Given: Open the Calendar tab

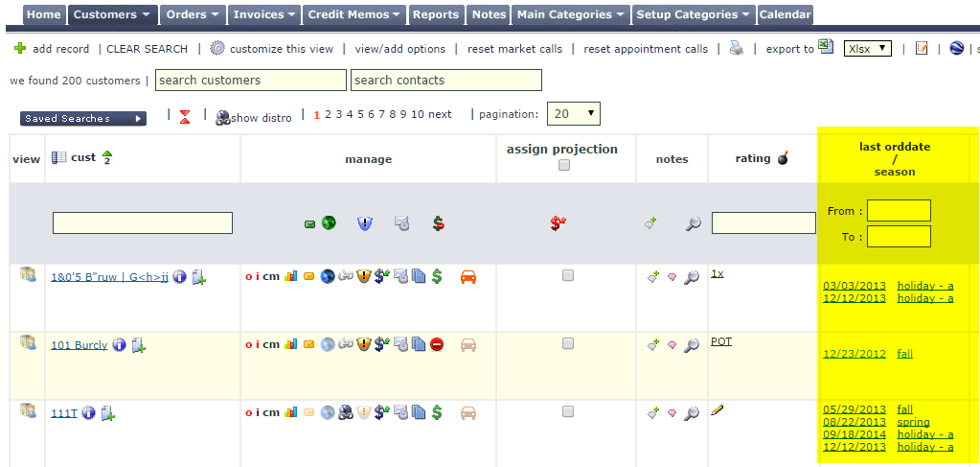Looking at the screenshot, I should (x=785, y=14).
